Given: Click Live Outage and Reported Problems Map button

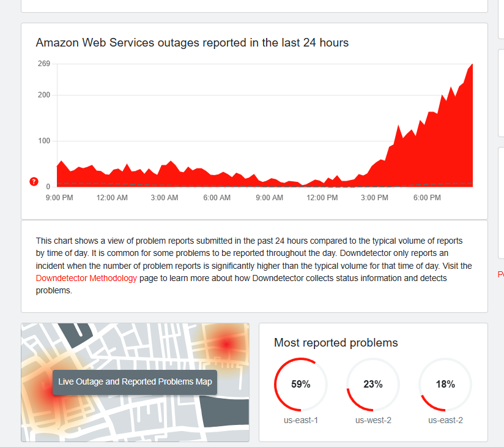Looking at the screenshot, I should (135, 382).
